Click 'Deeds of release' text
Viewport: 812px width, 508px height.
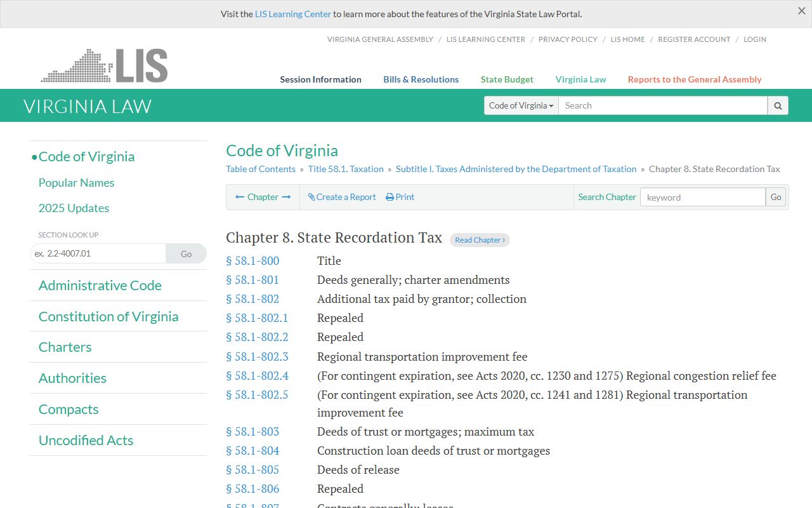point(358,470)
